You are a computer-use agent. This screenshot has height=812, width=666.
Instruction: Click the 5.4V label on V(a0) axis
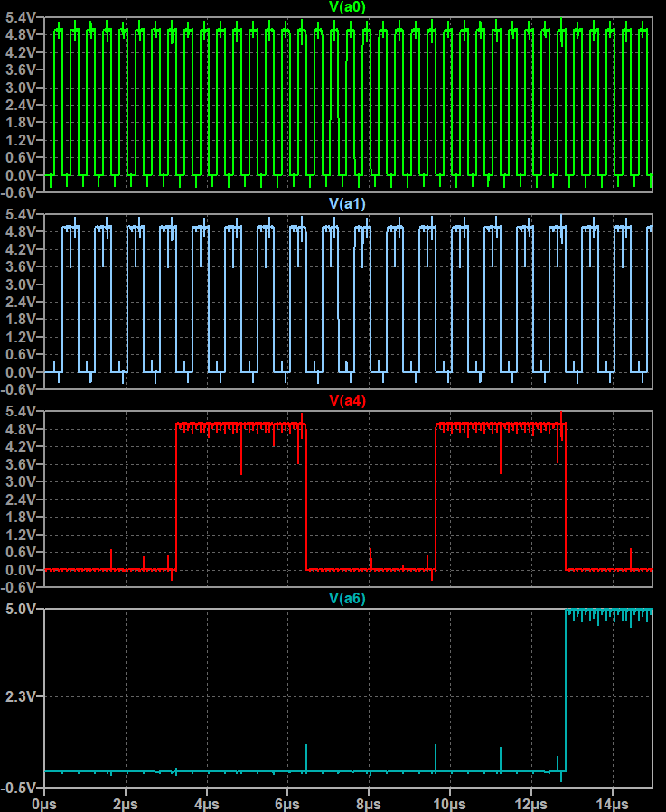coord(21,17)
